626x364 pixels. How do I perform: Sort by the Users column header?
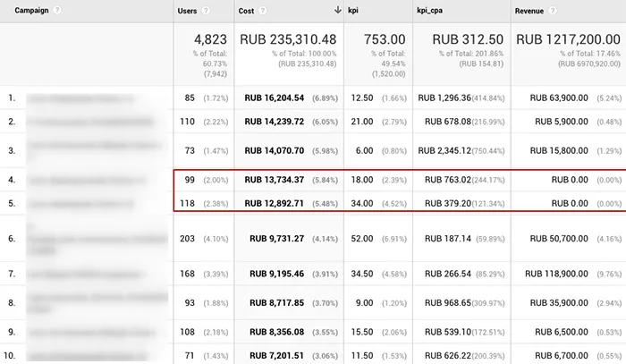click(187, 11)
